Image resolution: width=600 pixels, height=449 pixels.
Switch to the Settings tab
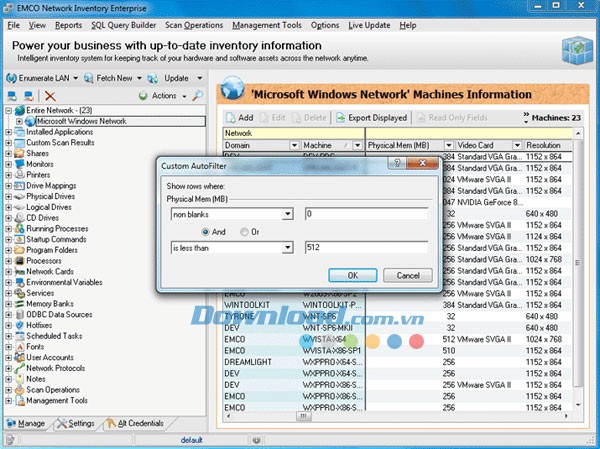pos(75,423)
